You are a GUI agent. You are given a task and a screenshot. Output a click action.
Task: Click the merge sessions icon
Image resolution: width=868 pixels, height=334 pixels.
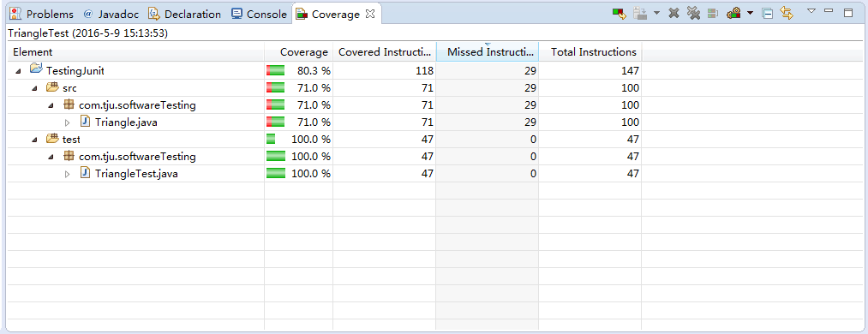[712, 13]
